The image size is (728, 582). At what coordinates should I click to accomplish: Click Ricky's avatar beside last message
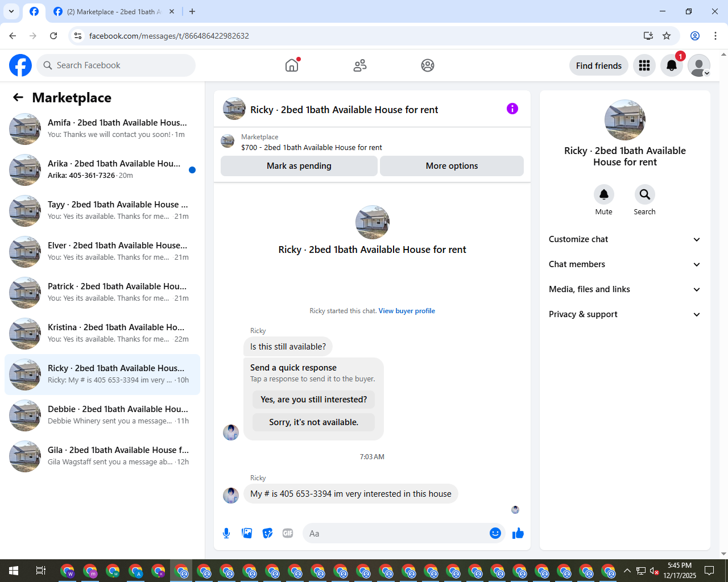pyautogui.click(x=231, y=495)
